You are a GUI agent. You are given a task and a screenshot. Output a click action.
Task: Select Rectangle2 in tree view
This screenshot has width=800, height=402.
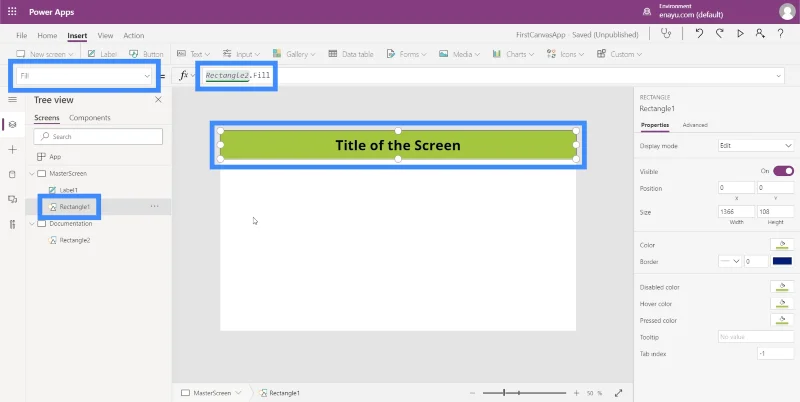(74, 240)
